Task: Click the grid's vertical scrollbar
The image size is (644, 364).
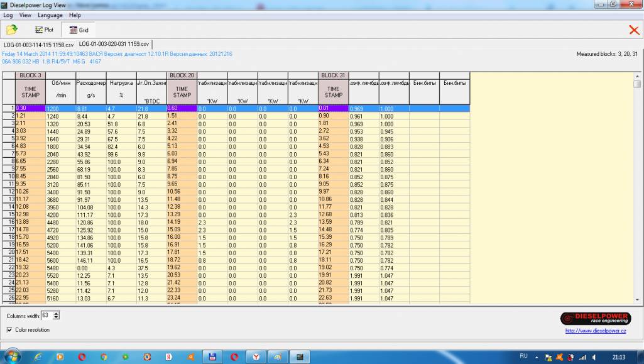Action: click(x=637, y=189)
